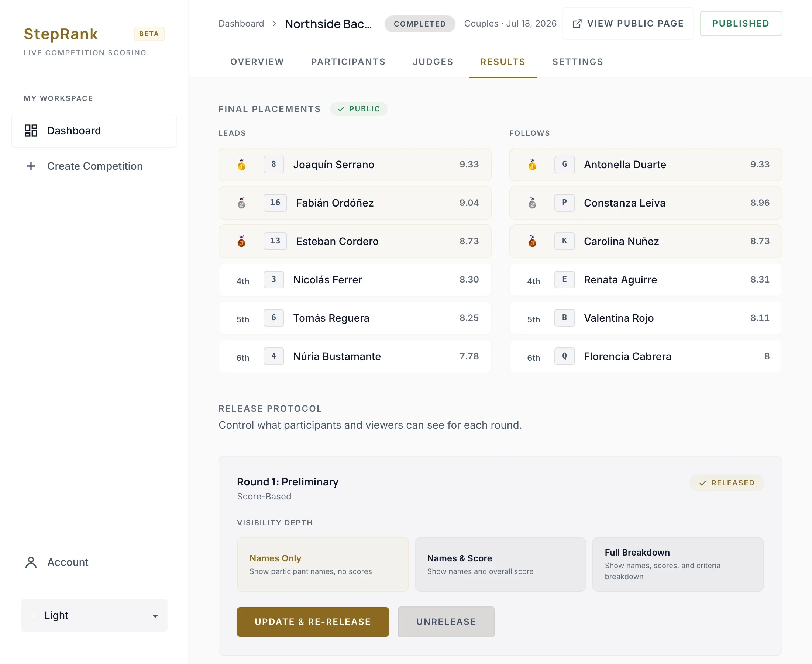
Task: Click the silver medal icon for Constanza Leiva
Action: click(532, 203)
